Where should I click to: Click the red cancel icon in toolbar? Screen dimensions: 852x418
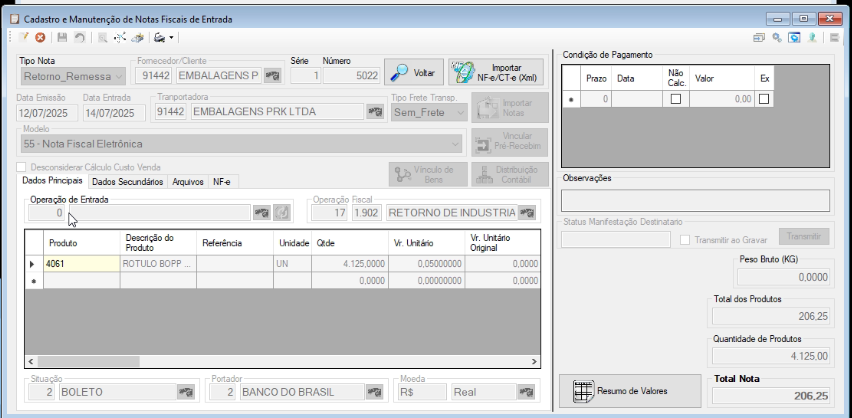[40, 38]
